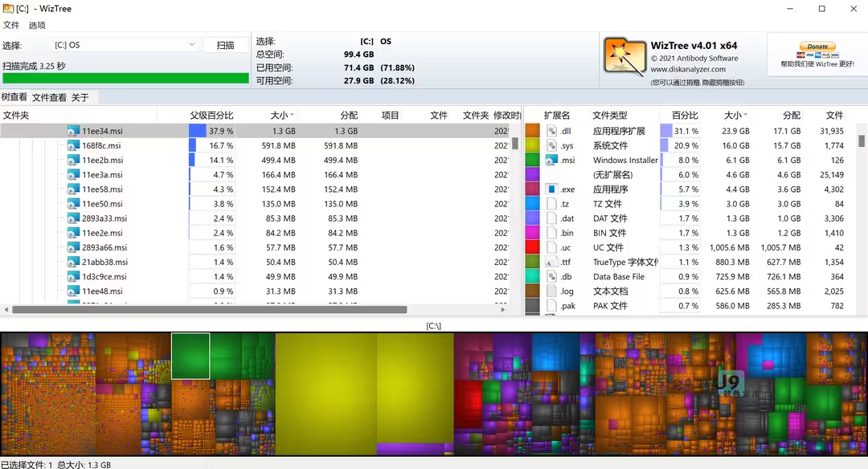Click the .db Data Base File icon
Image resolution: width=868 pixels, height=469 pixels.
click(x=551, y=276)
